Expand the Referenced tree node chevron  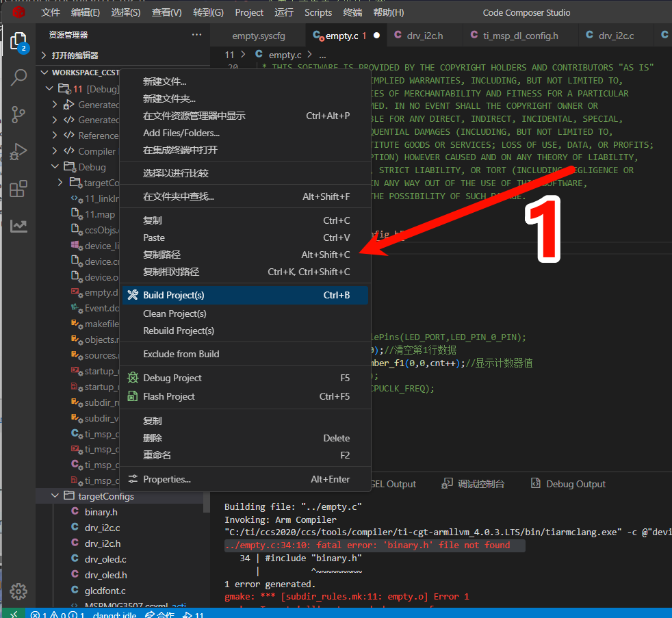click(55, 135)
